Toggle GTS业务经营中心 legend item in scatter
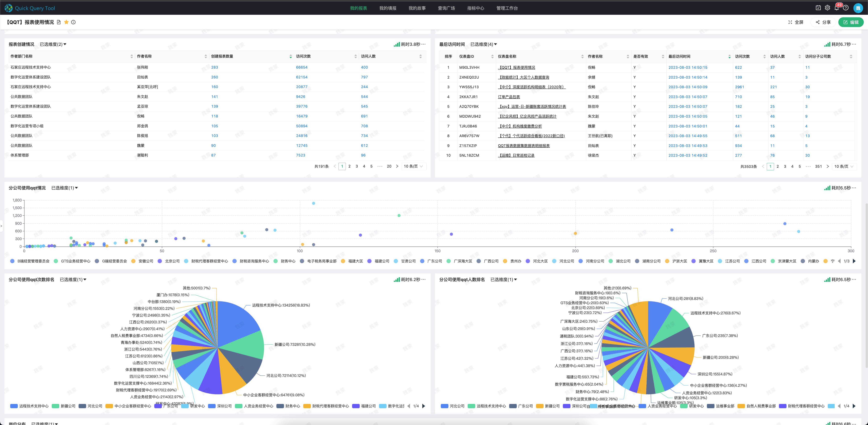This screenshot has width=868, height=425. point(72,261)
